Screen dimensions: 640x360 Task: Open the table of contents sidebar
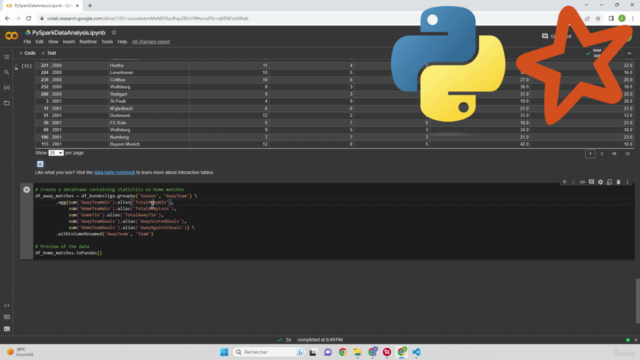(x=7, y=57)
